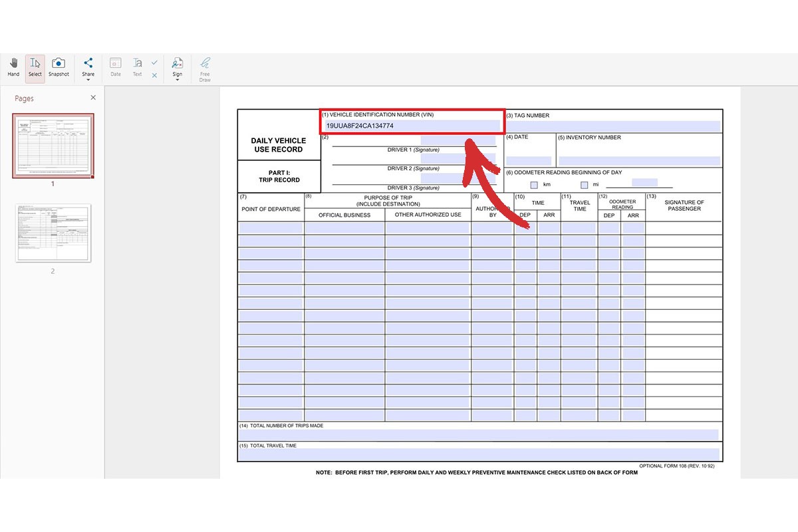Image resolution: width=798 pixels, height=532 pixels.
Task: Go to page 2 thumbnail
Action: pyautogui.click(x=53, y=233)
